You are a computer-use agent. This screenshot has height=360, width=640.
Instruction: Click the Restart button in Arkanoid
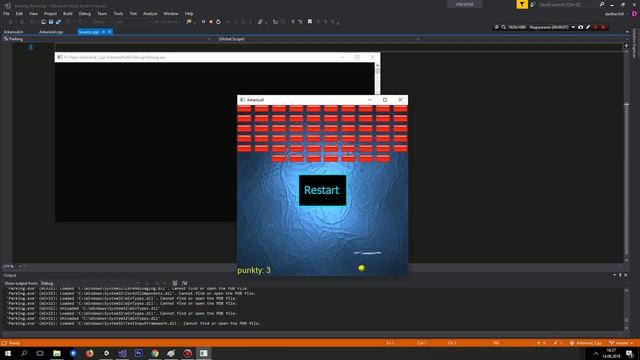322,190
